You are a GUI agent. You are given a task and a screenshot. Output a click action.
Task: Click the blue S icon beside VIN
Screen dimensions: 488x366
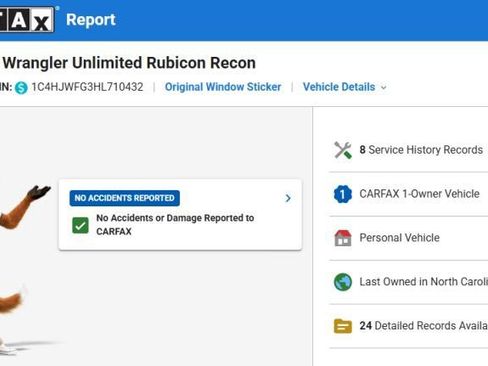point(21,88)
